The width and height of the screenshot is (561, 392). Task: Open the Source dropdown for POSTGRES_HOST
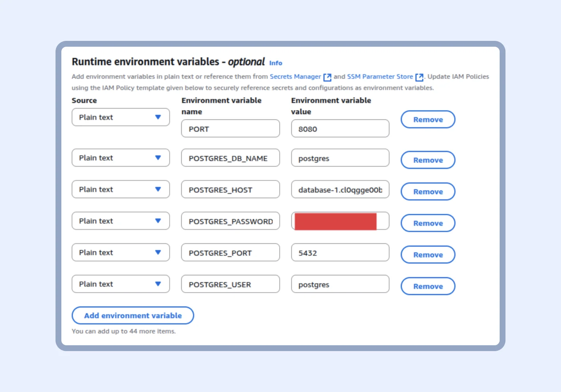[121, 189]
